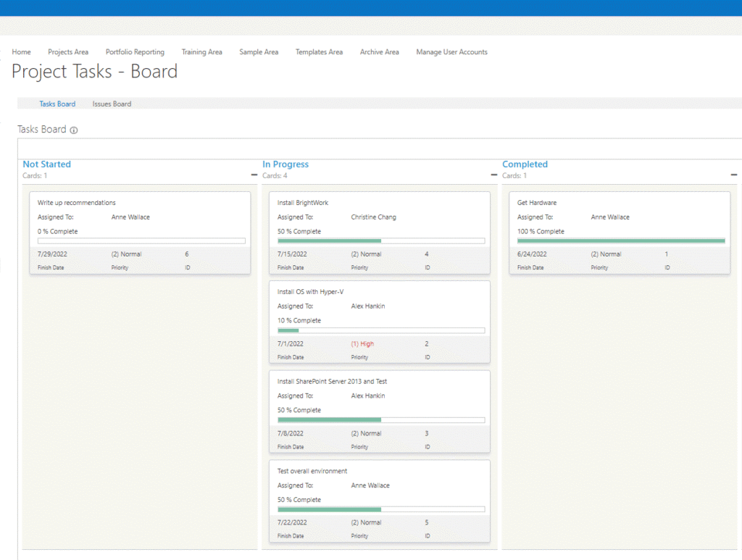The height and width of the screenshot is (560, 742).
Task: Click Manage User Accounts
Action: click(451, 52)
